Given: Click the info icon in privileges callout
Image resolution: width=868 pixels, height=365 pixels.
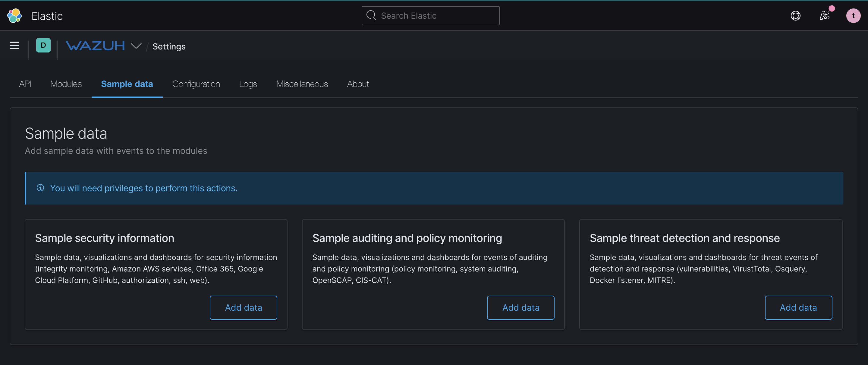Looking at the screenshot, I should [x=40, y=188].
